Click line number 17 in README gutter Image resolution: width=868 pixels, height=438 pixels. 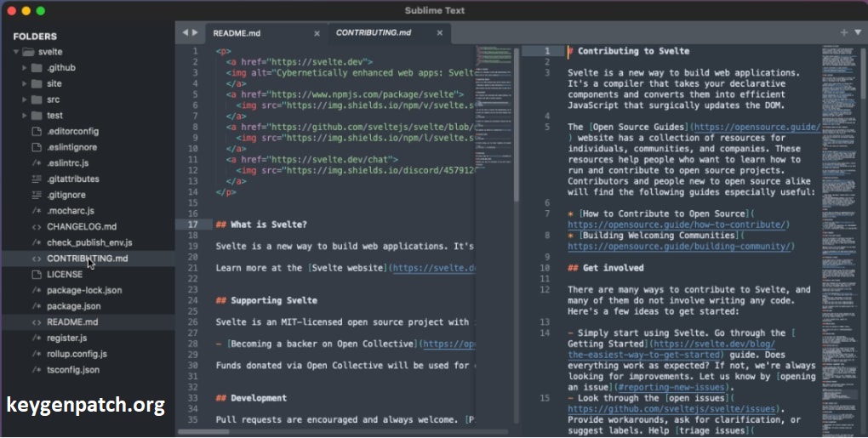click(x=192, y=225)
